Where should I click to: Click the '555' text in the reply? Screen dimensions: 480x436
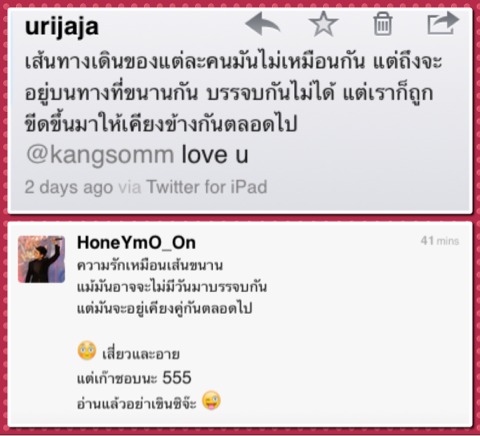tap(177, 378)
